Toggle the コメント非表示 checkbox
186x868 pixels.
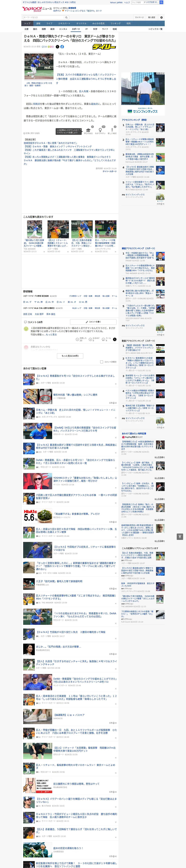pyautogui.click(x=102, y=362)
